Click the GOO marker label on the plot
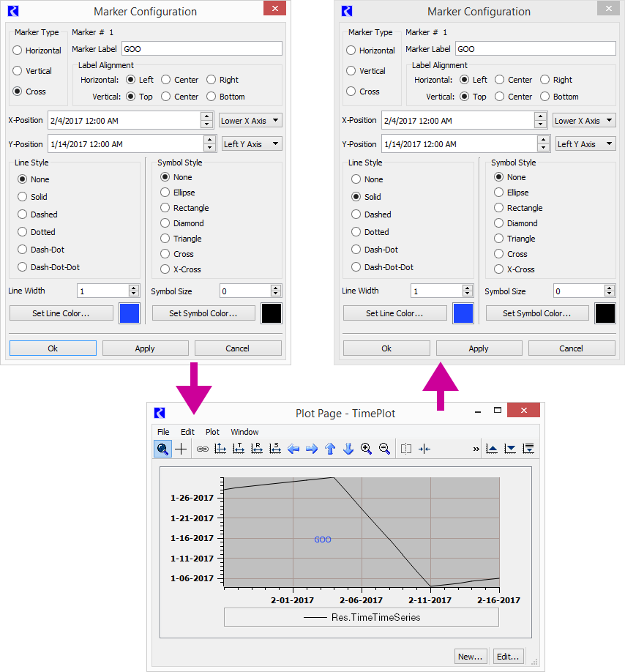Screen dimensions: 625x672 [323, 540]
